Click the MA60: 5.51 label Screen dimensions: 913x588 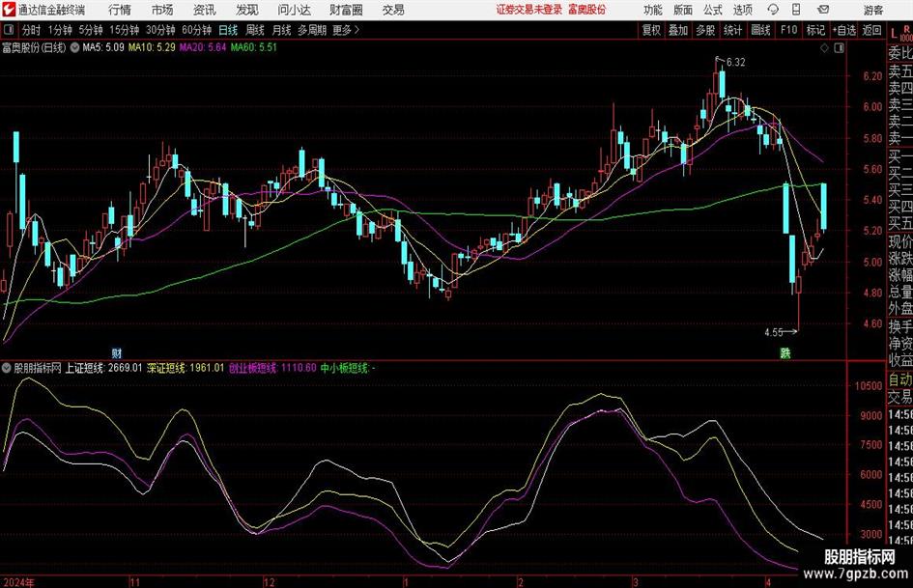[254, 47]
